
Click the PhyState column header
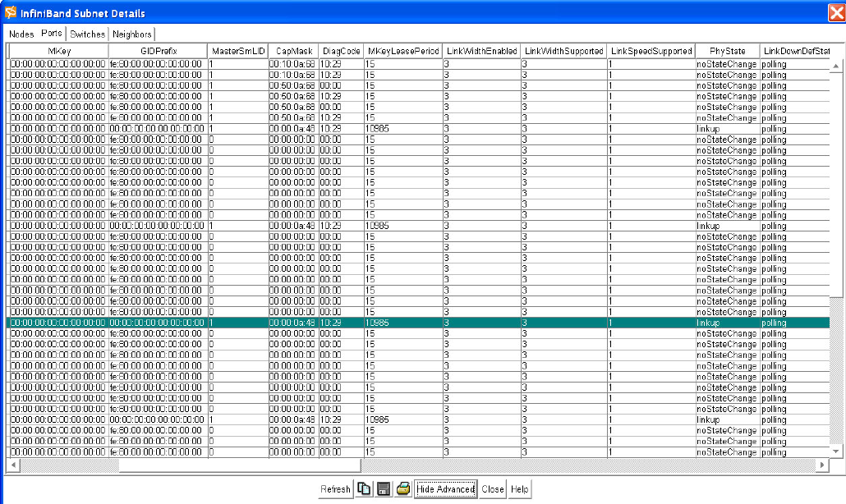(726, 51)
